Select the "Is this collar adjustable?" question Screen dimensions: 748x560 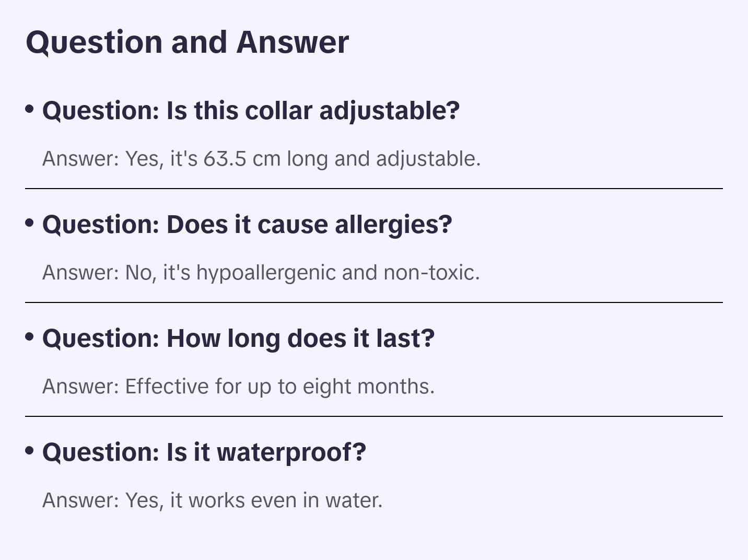[251, 111]
